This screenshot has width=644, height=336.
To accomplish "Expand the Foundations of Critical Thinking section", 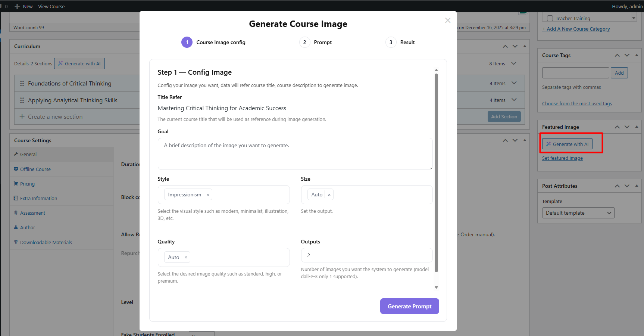I will 514,83.
